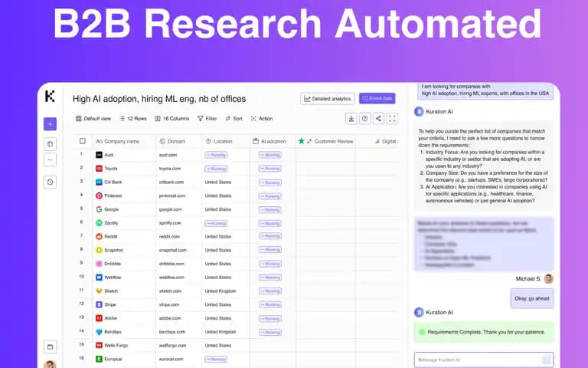Image resolution: width=588 pixels, height=368 pixels.
Task: Open the history clock icon in sidebar
Action: [x=51, y=182]
